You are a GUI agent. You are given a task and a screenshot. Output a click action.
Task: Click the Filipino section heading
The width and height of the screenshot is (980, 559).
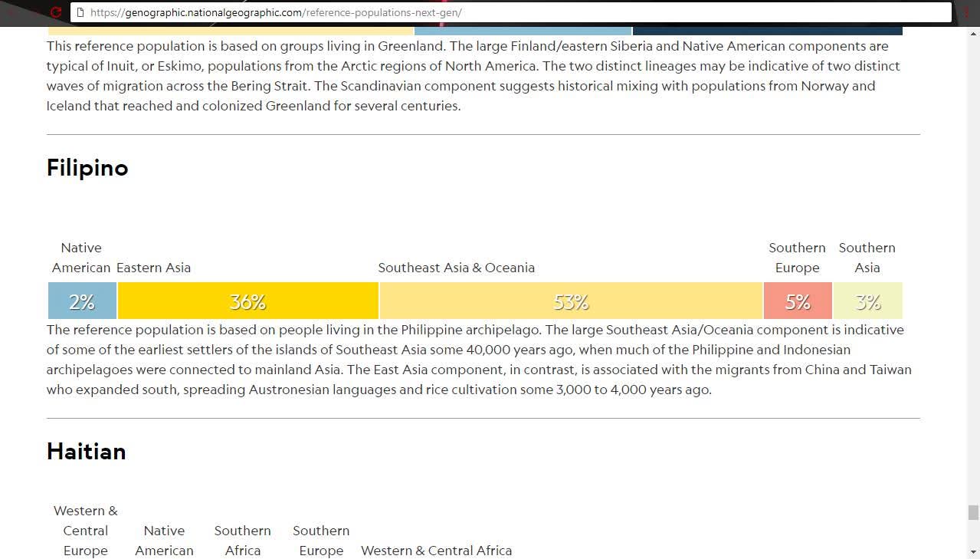click(x=87, y=167)
